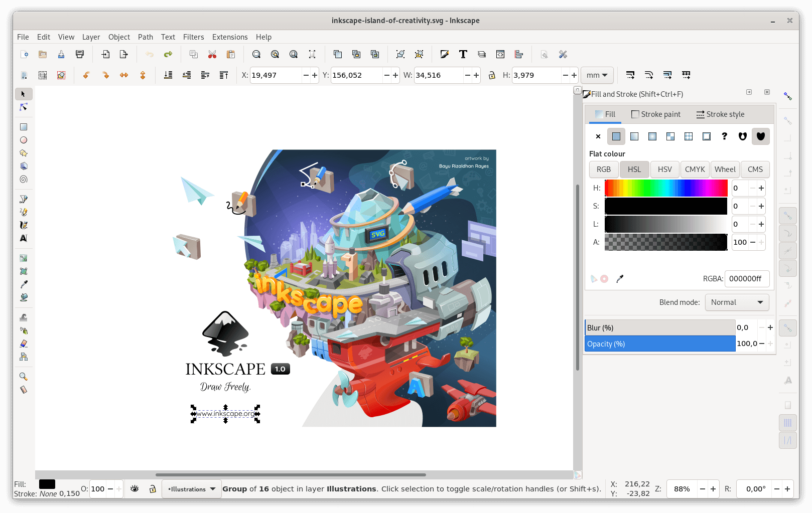Increase the Blur percentage value

point(770,327)
